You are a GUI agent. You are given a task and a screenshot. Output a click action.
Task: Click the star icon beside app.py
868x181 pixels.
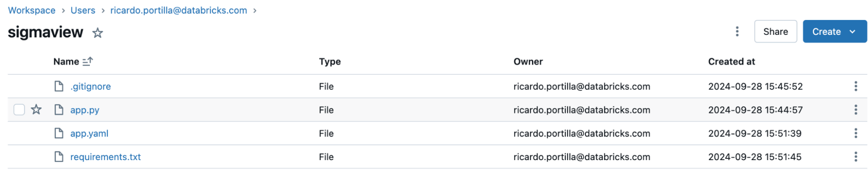(x=36, y=110)
